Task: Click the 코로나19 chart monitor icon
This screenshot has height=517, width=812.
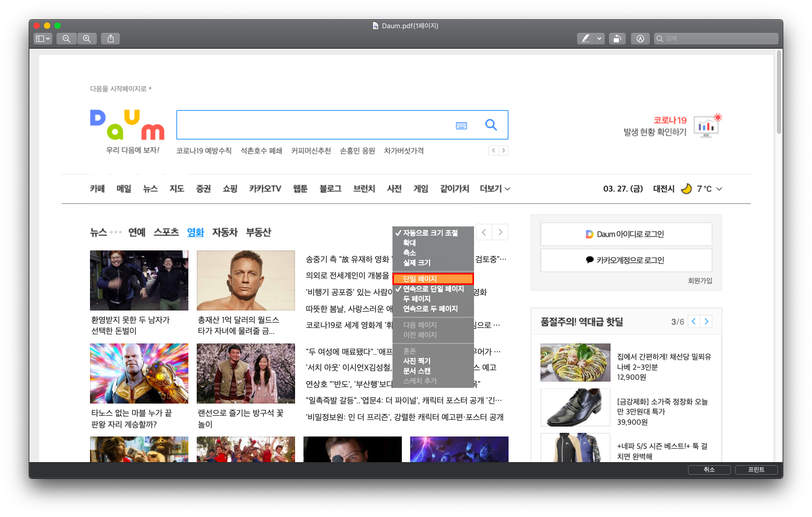Action: point(708,125)
